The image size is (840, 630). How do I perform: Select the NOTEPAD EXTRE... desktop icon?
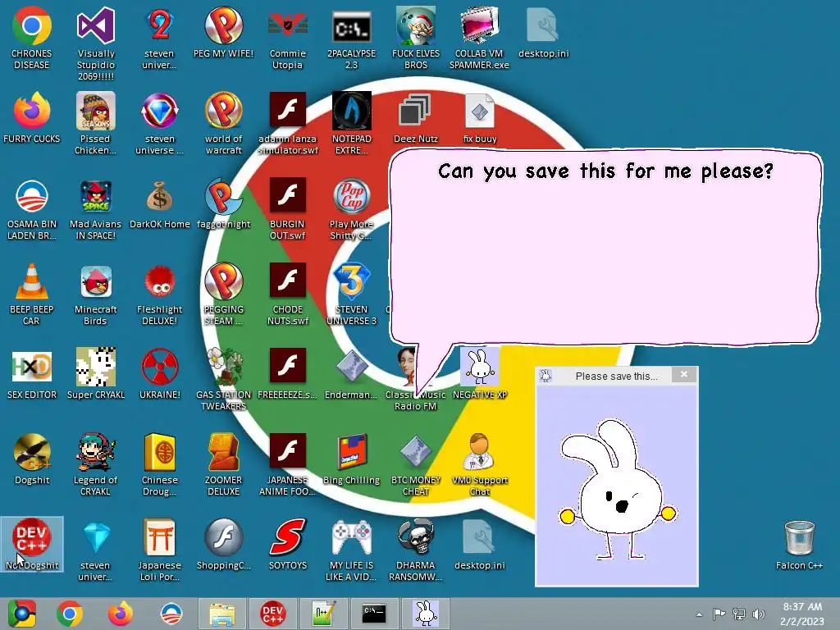[351, 111]
